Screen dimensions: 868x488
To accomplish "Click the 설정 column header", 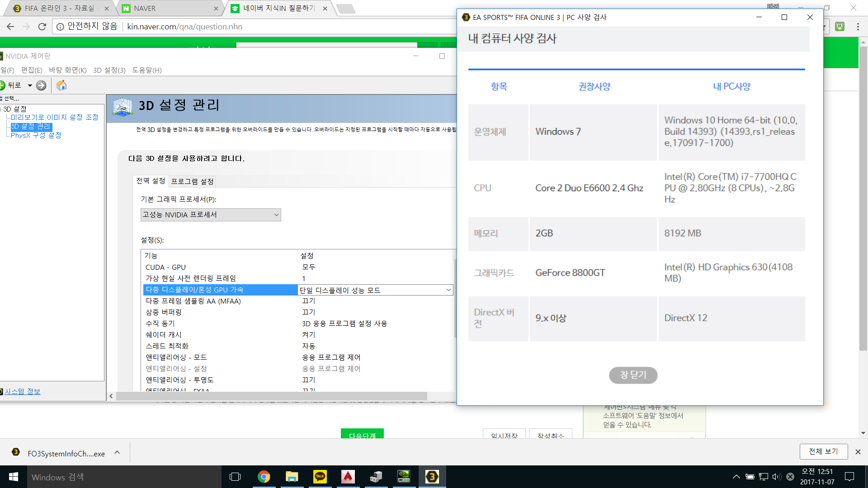I will 375,256.
